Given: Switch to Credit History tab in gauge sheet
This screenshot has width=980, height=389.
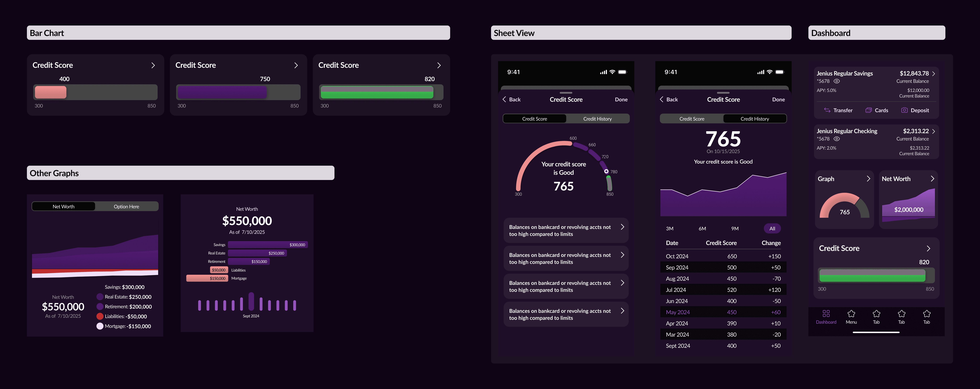Looking at the screenshot, I should (x=597, y=119).
